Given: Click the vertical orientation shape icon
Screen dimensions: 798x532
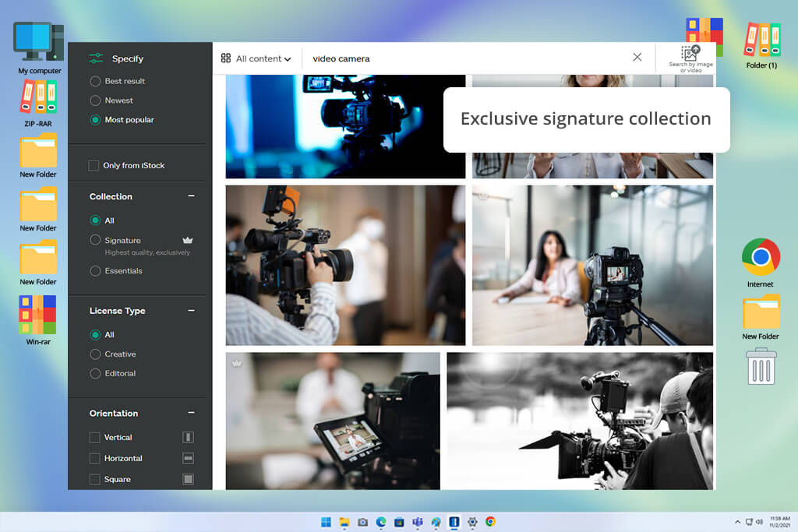Looking at the screenshot, I should click(x=189, y=437).
